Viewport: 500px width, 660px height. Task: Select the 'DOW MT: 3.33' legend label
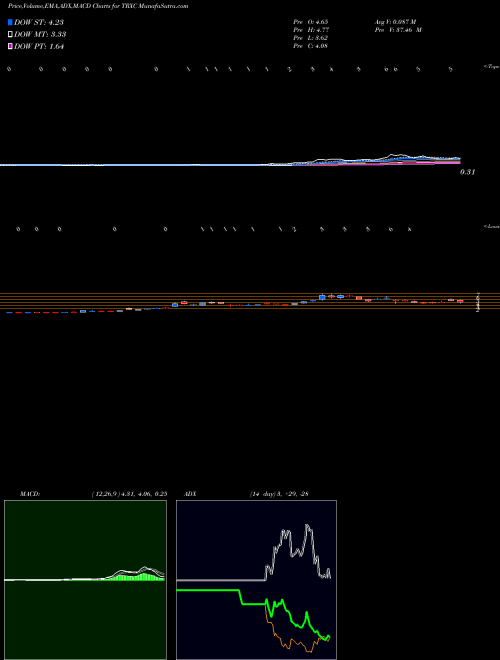coord(40,34)
